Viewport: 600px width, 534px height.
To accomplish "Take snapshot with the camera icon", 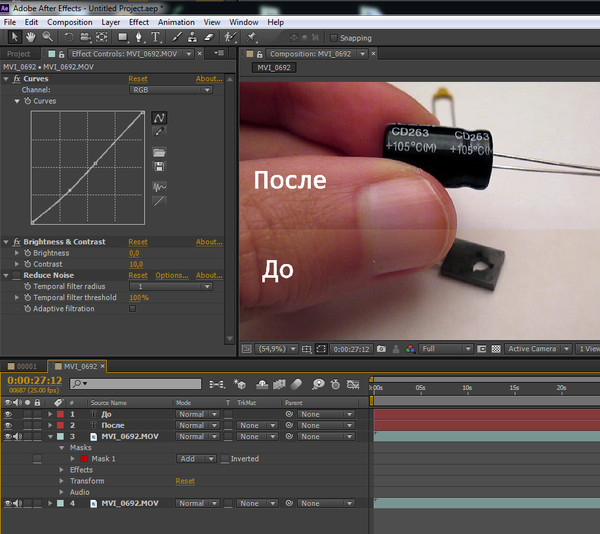I will coord(381,349).
